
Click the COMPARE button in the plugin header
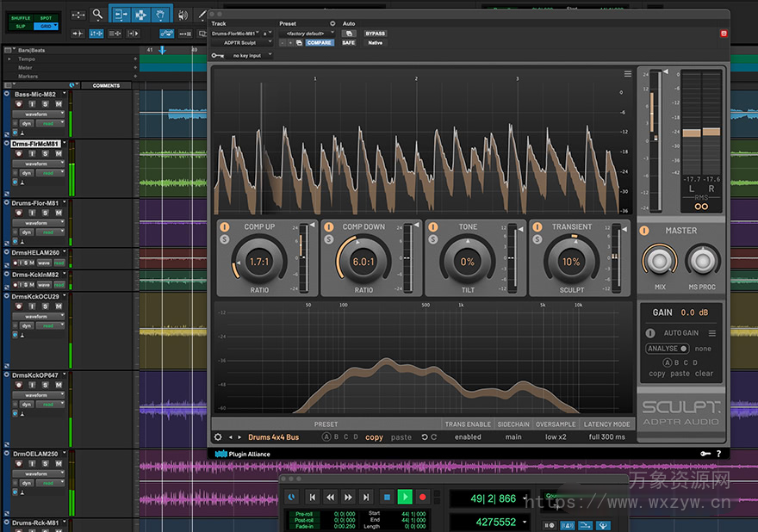tap(319, 43)
